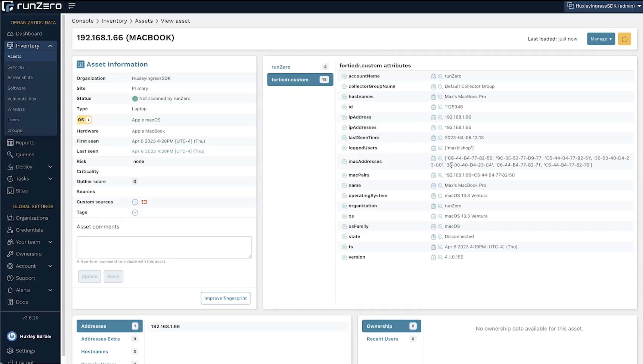Click the Outlier score 0 badge
Screen dimensions: 643x364
pos(135,181)
